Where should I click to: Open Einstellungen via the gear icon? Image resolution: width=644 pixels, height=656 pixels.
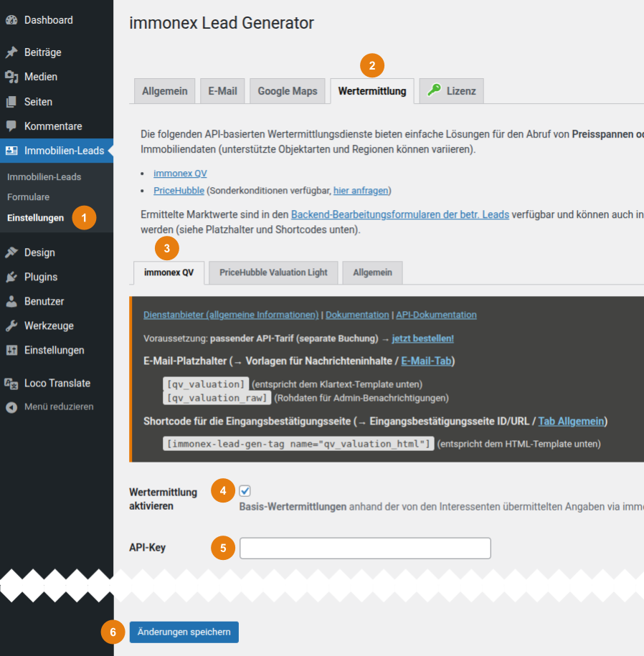pos(11,350)
